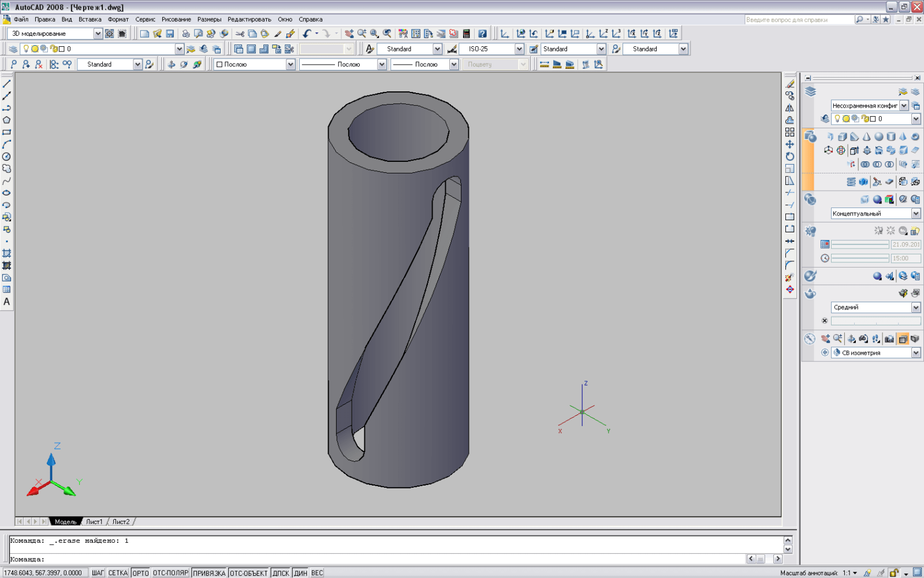Click the help search input field
This screenshot has height=578, width=924.
(x=799, y=20)
